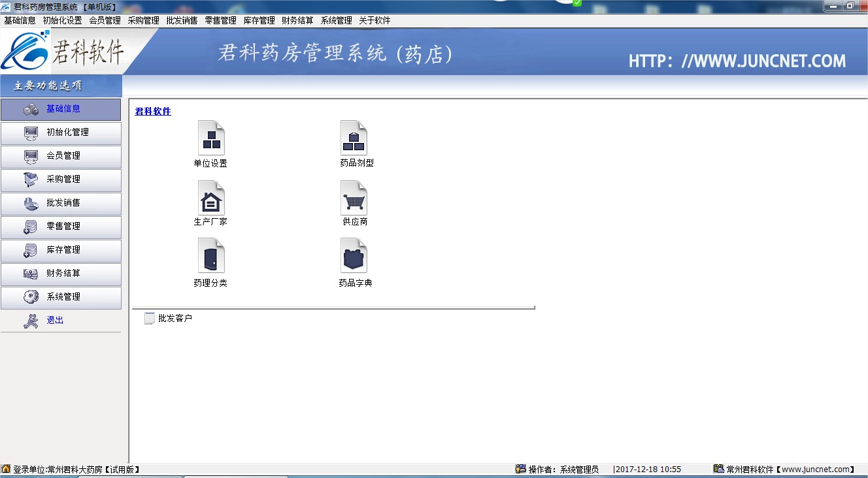Open the 供应商 shopping cart icon

(354, 198)
